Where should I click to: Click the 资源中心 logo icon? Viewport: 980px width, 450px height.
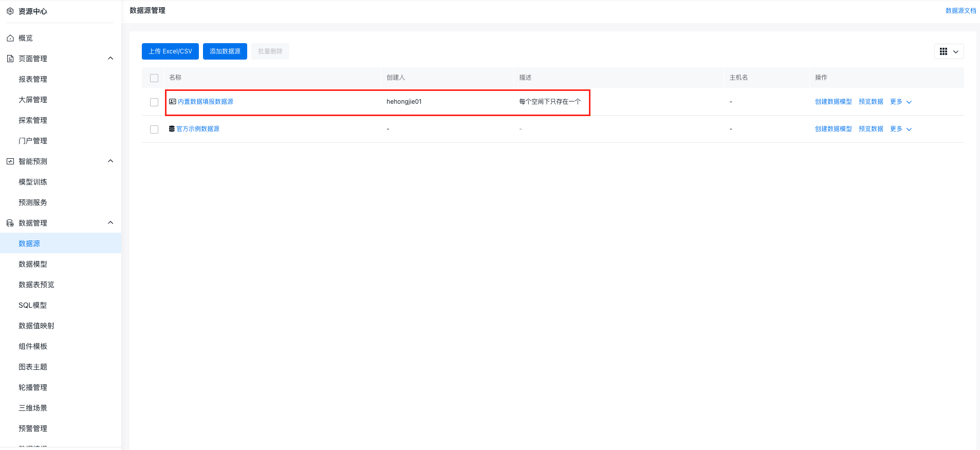[x=10, y=11]
